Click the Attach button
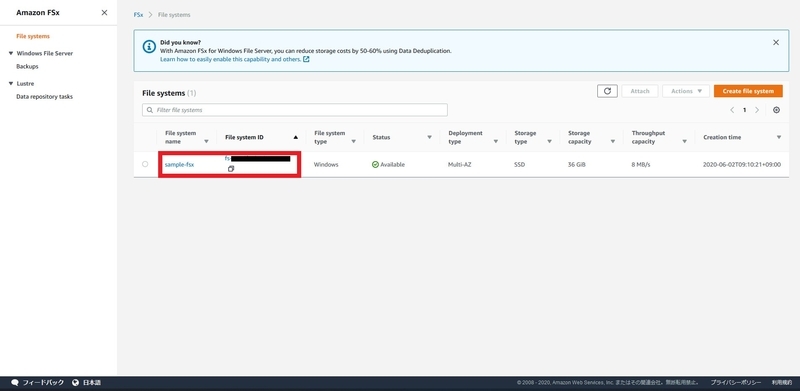Screen dimensions: 800x391 [640, 91]
